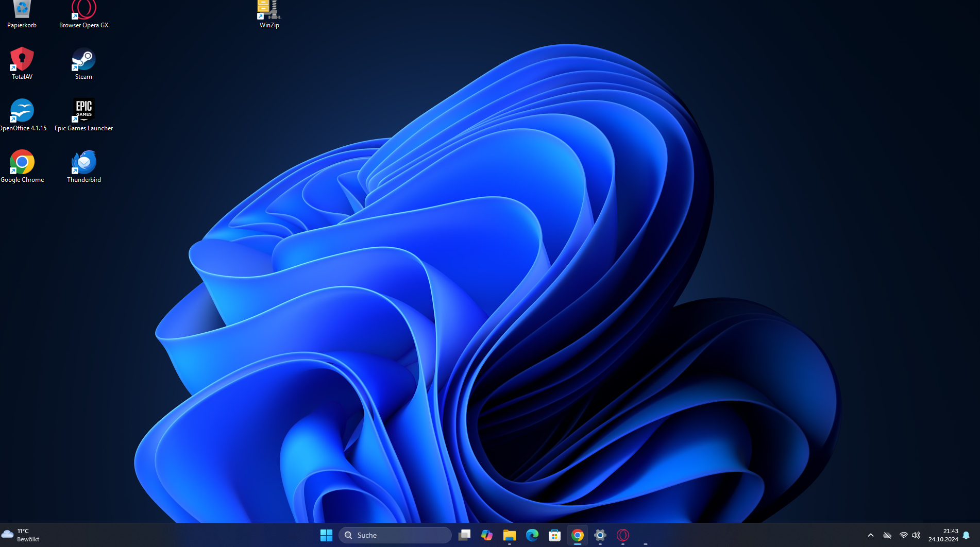
Task: Open the Microsoft Store
Action: point(554,535)
